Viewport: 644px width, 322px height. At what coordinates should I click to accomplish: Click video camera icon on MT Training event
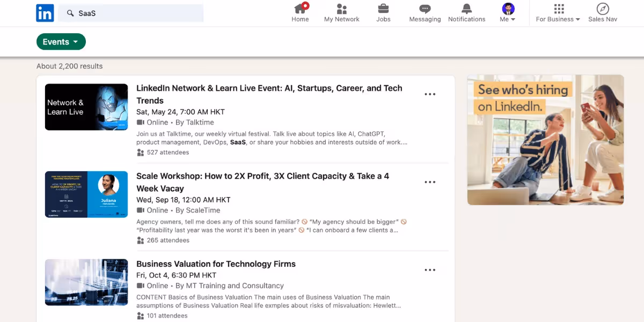(x=141, y=286)
